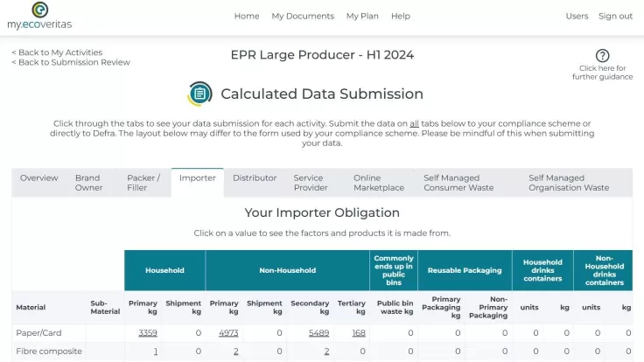This screenshot has width=644, height=362.
Task: Click Paper/Card household primary value 3359
Action: click(x=148, y=333)
